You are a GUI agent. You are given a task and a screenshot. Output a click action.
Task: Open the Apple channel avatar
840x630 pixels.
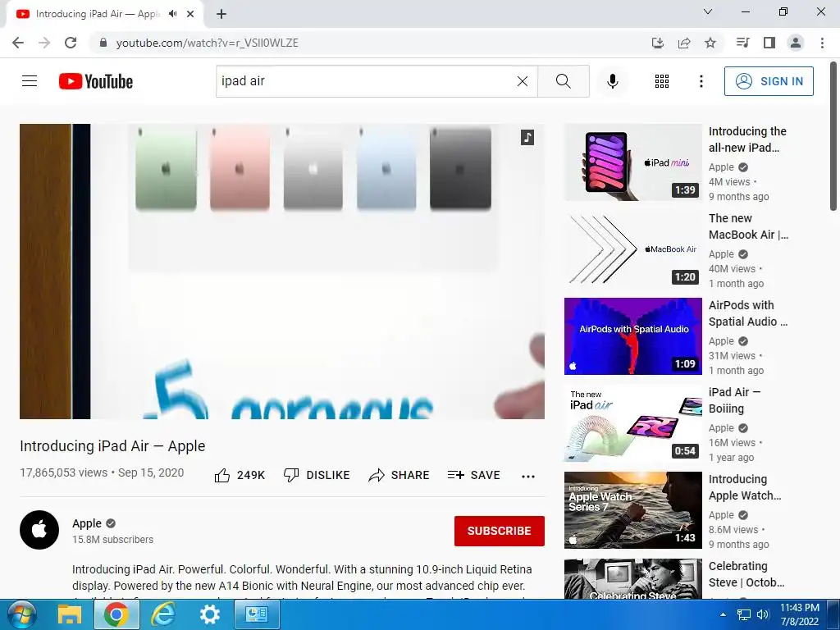39,530
